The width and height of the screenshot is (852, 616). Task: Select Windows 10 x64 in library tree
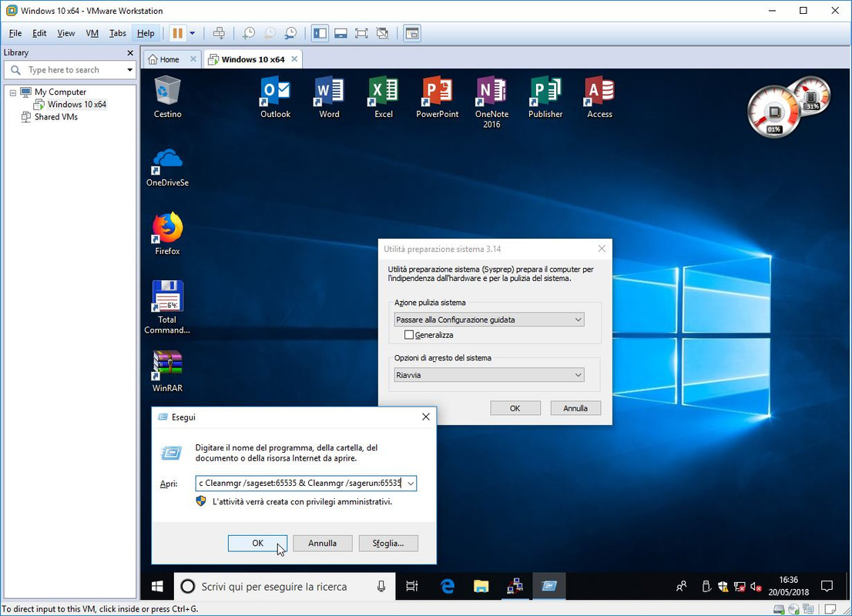(76, 104)
